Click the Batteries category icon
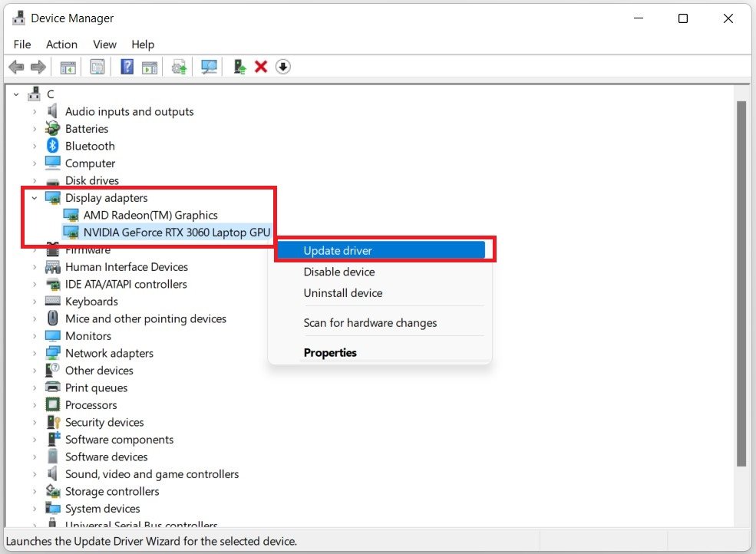756x554 pixels. [x=52, y=128]
